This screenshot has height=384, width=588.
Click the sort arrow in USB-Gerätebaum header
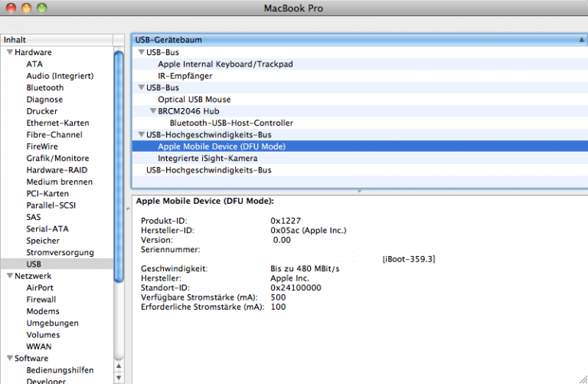[581, 40]
